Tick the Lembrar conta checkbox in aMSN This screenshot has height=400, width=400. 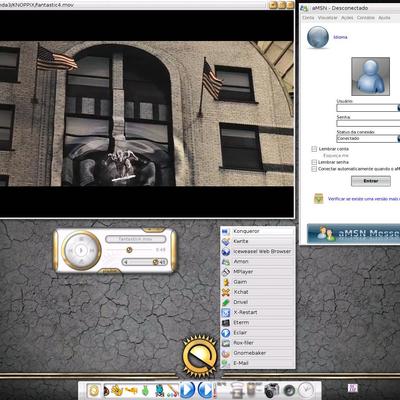click(x=314, y=149)
